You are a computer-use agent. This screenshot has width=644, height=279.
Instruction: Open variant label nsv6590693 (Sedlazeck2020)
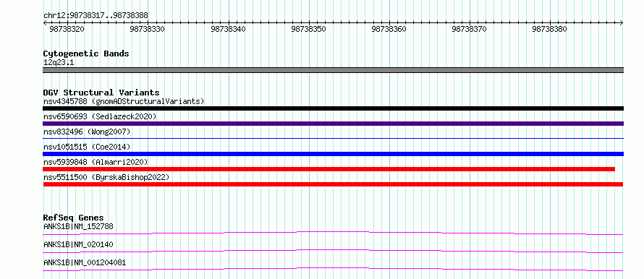pos(100,116)
